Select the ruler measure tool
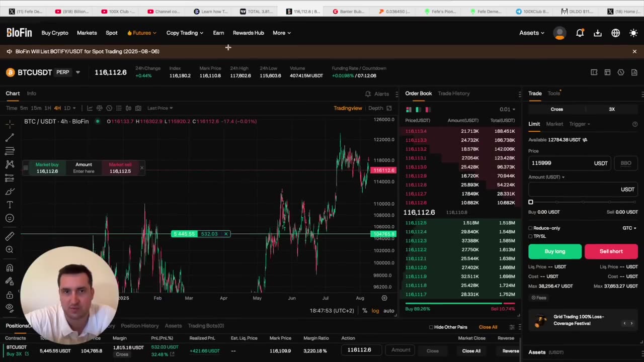 (10, 236)
